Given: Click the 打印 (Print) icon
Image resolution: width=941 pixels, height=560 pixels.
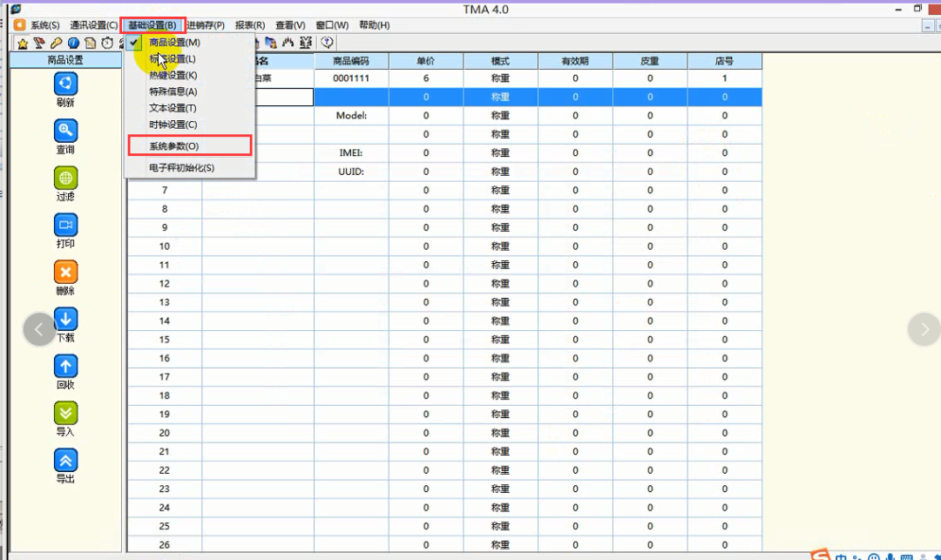Looking at the screenshot, I should [x=66, y=225].
